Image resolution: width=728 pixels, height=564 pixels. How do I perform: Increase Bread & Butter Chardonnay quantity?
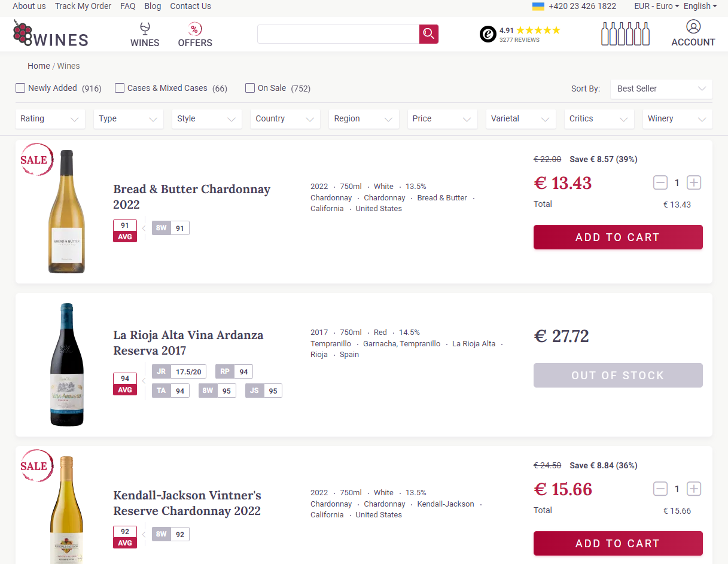point(693,183)
